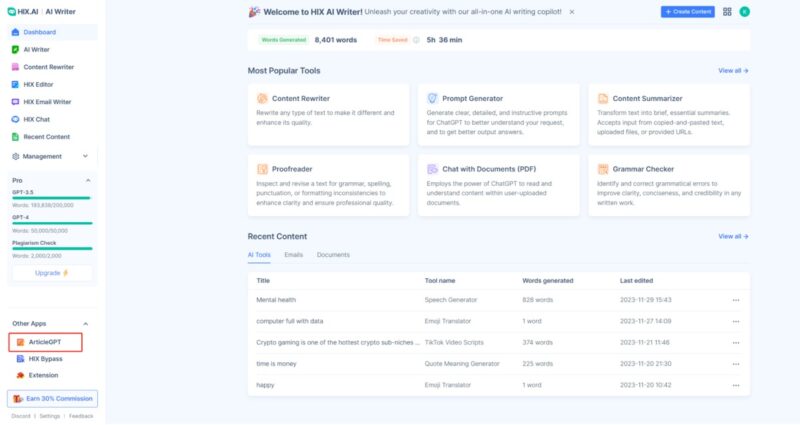Open the Mental health title
800x425 pixels.
pos(276,300)
